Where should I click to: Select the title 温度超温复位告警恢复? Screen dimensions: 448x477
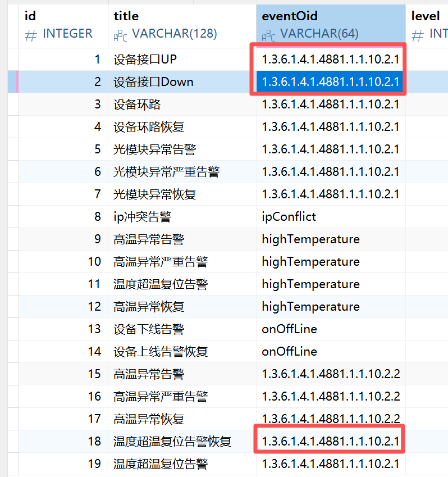[x=172, y=442]
